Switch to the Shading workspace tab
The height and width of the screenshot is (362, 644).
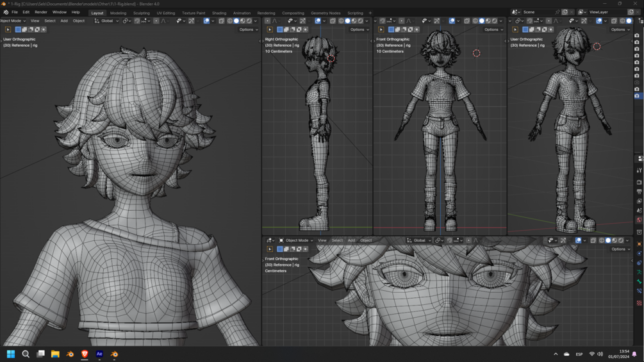click(x=219, y=13)
